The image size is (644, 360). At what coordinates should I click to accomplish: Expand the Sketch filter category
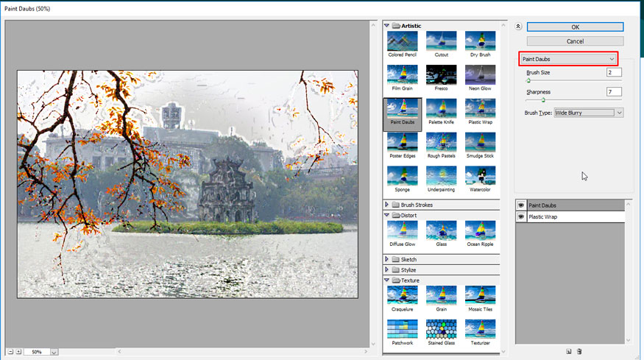pyautogui.click(x=388, y=259)
